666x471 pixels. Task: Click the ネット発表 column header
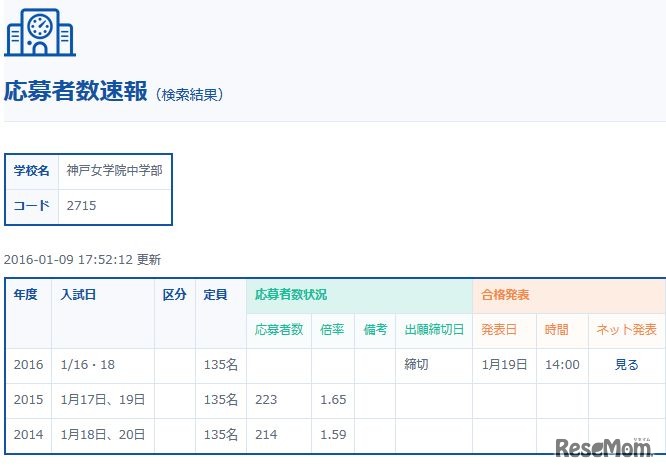(626, 329)
